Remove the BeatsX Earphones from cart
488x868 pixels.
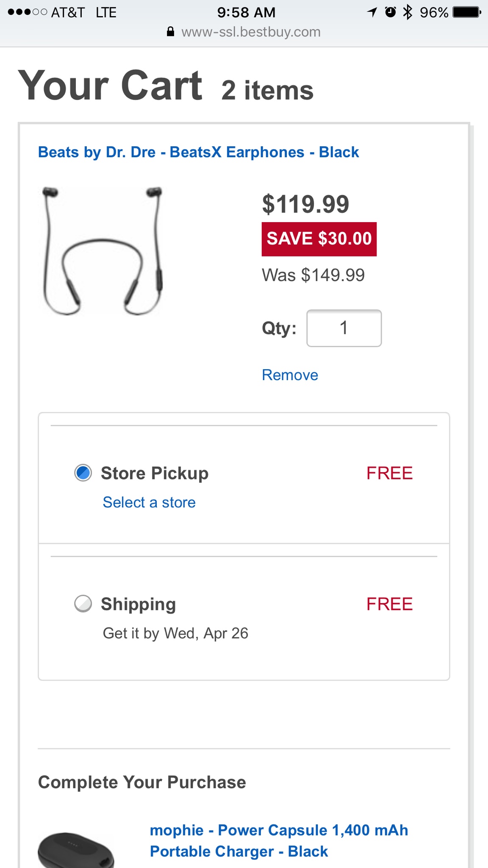click(x=290, y=375)
